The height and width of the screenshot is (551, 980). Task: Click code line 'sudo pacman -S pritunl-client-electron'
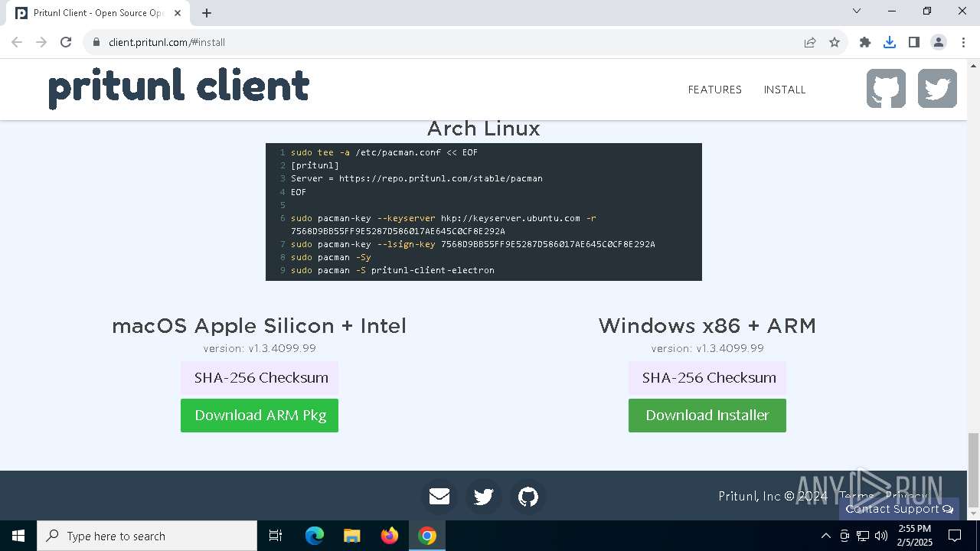click(393, 270)
